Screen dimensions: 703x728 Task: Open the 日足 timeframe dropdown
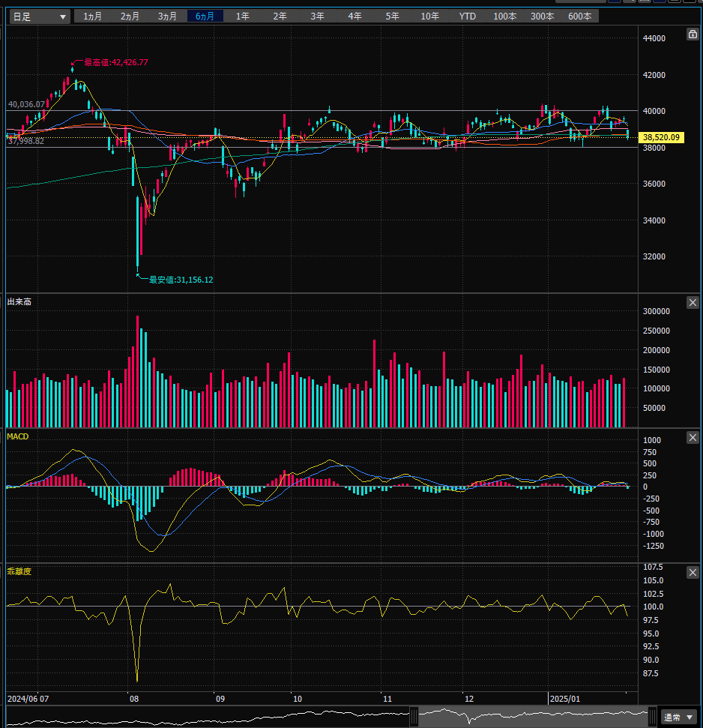(40, 16)
